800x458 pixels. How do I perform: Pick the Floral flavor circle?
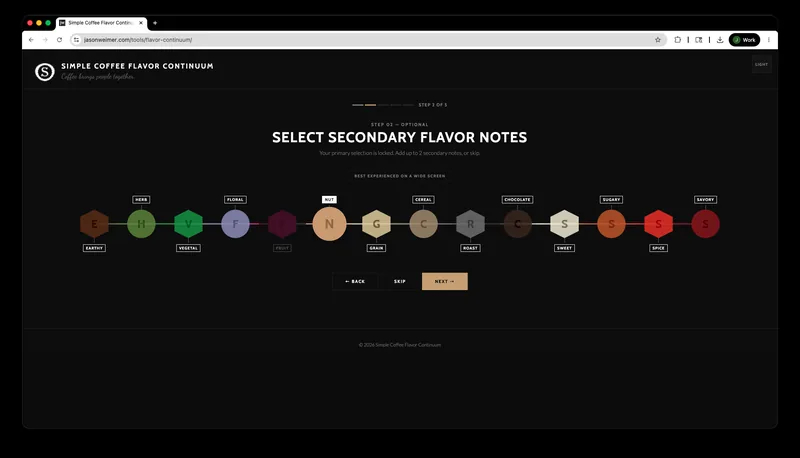click(x=235, y=223)
